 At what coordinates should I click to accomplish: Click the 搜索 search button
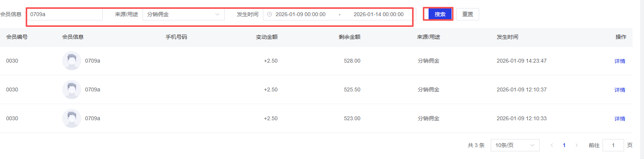[x=440, y=14]
